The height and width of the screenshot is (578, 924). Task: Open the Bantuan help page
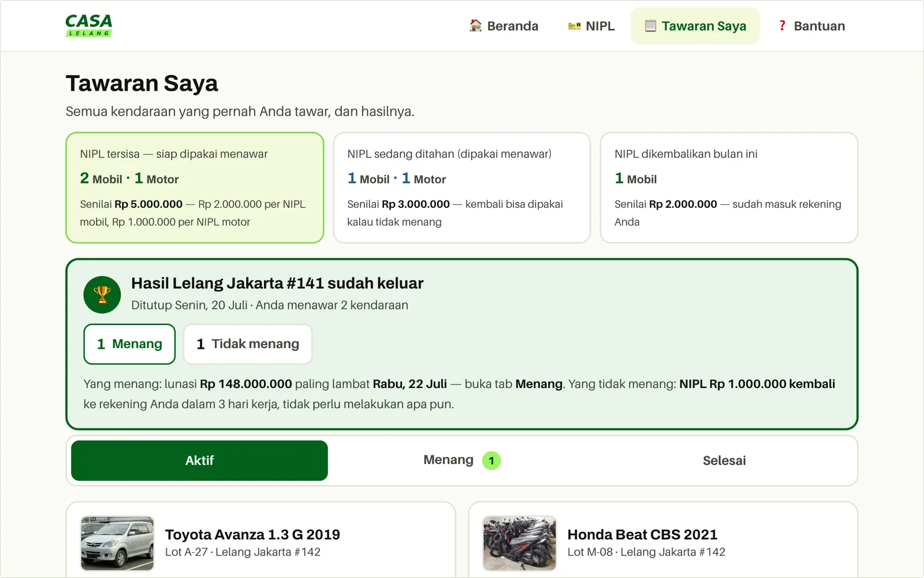click(811, 26)
